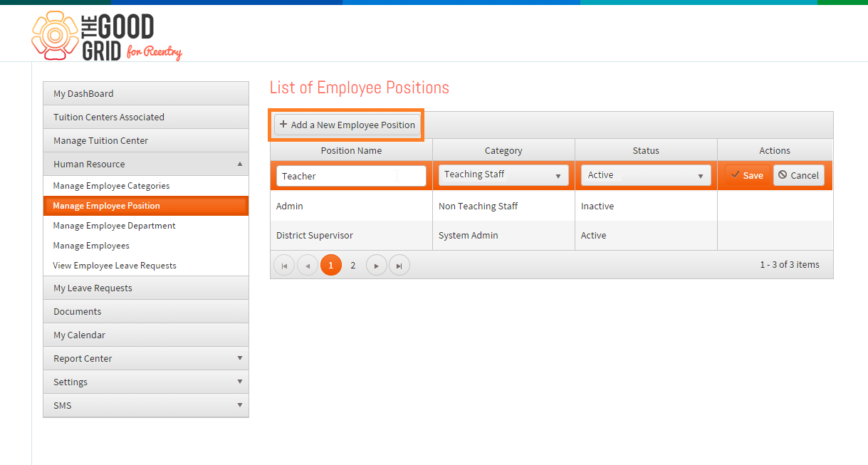Image resolution: width=868 pixels, height=465 pixels.
Task: Click The Good Grid logo
Action: click(x=107, y=36)
